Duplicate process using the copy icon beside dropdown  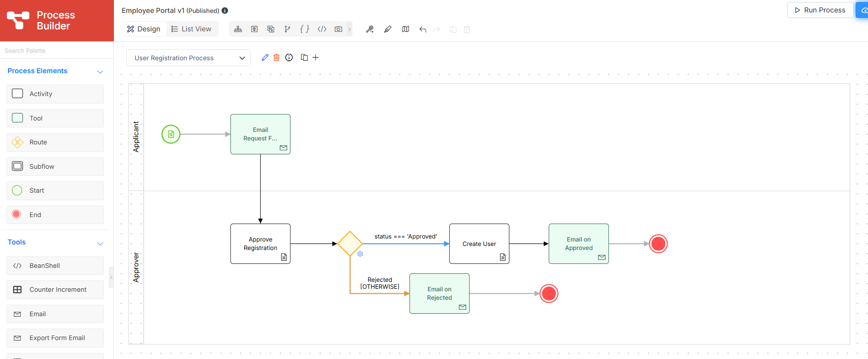(304, 58)
